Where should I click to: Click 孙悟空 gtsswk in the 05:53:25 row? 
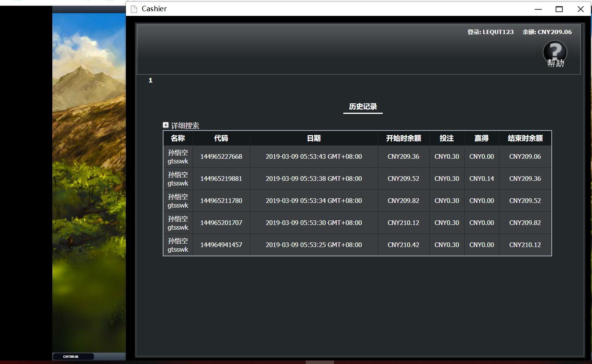pos(178,245)
